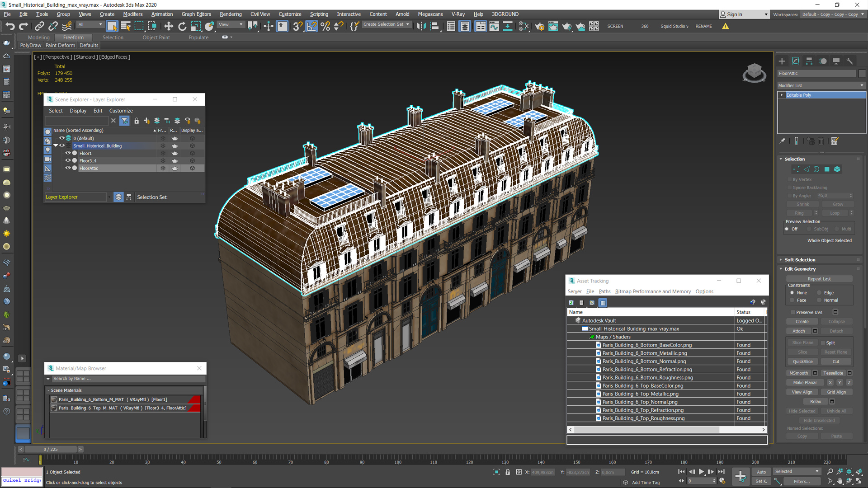Choose the Select Object tool
Image resolution: width=868 pixels, height=488 pixels.
tap(112, 26)
